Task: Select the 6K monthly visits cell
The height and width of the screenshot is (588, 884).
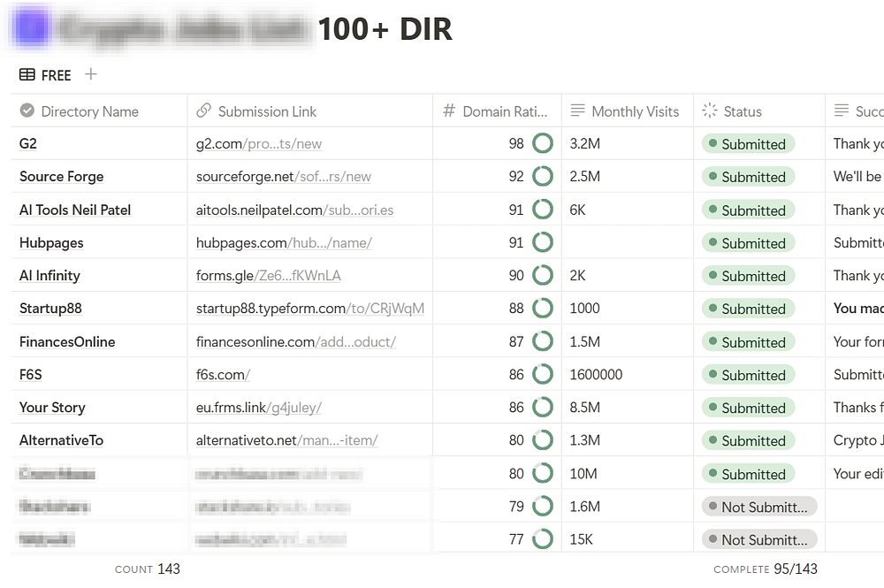Action: [x=628, y=210]
